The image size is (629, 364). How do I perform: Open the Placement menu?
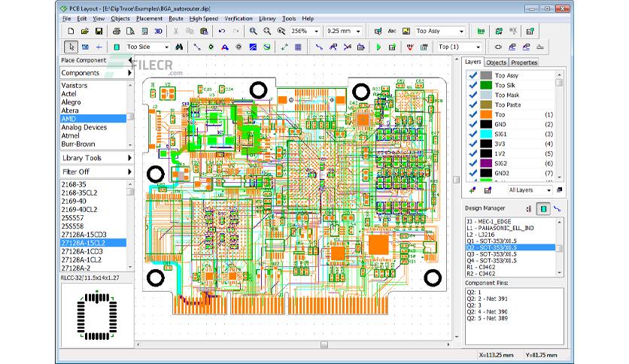[149, 19]
